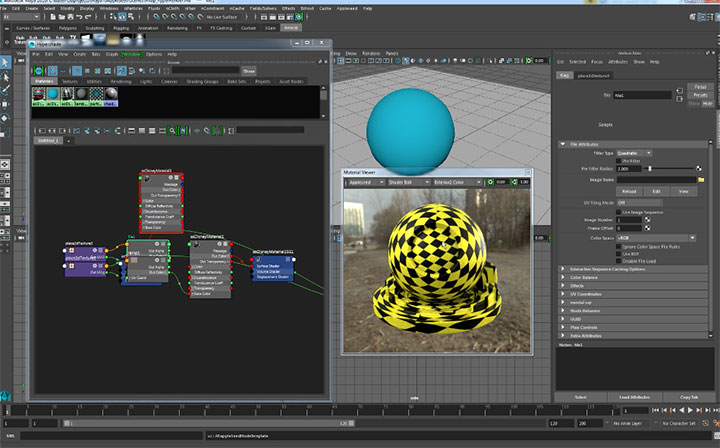Screen dimensions: 720x448
Task: Open the Color Space sRGB dropdown
Action: pyautogui.click(x=656, y=238)
